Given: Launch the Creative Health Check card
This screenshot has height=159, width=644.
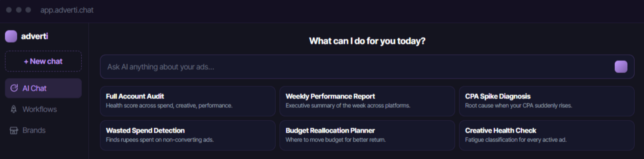Looking at the screenshot, I should pyautogui.click(x=546, y=135).
